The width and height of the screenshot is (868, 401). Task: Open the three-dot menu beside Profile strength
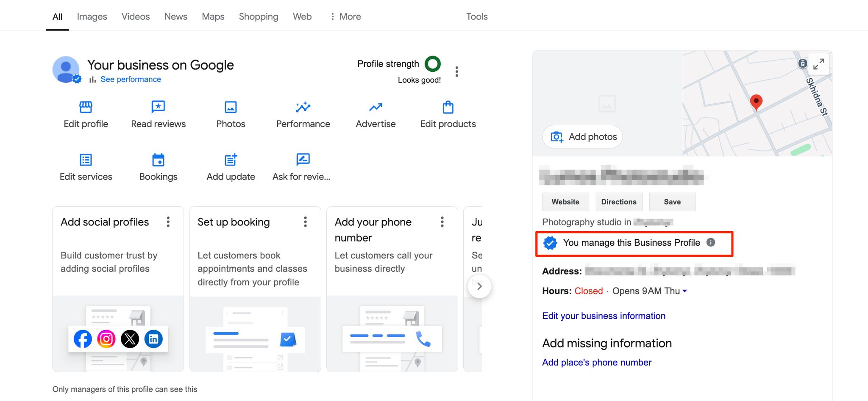pos(456,71)
